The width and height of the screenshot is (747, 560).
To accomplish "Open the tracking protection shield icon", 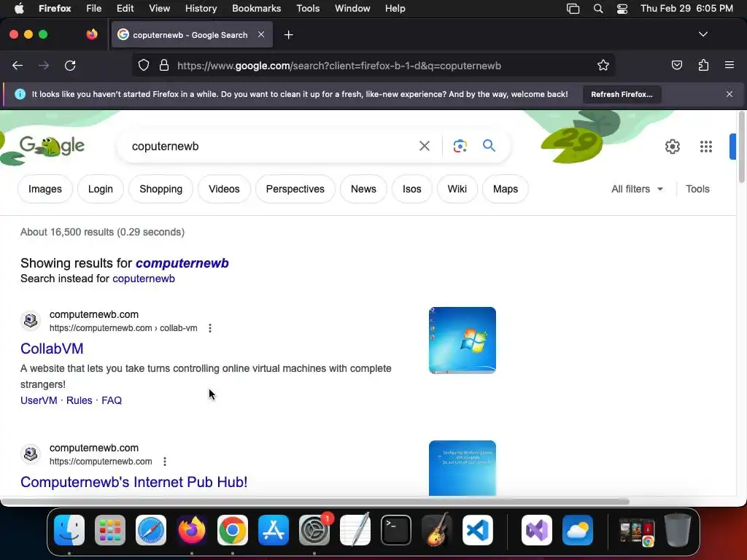I will tap(144, 66).
